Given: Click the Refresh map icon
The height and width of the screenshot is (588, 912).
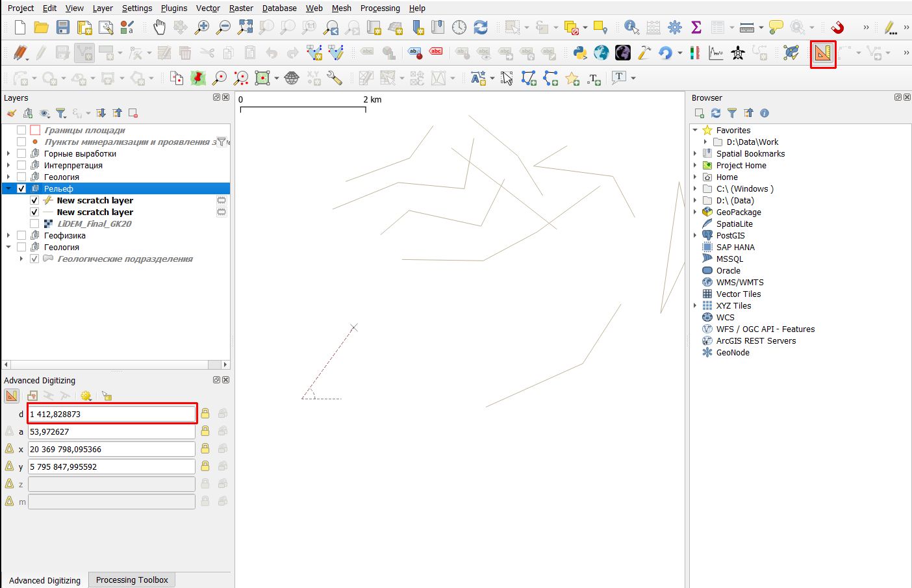Looking at the screenshot, I should [x=481, y=27].
